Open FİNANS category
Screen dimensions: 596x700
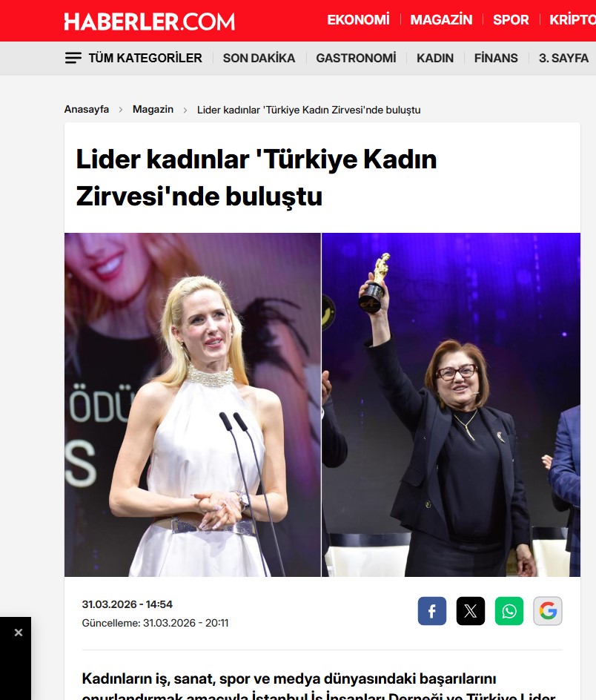point(496,58)
